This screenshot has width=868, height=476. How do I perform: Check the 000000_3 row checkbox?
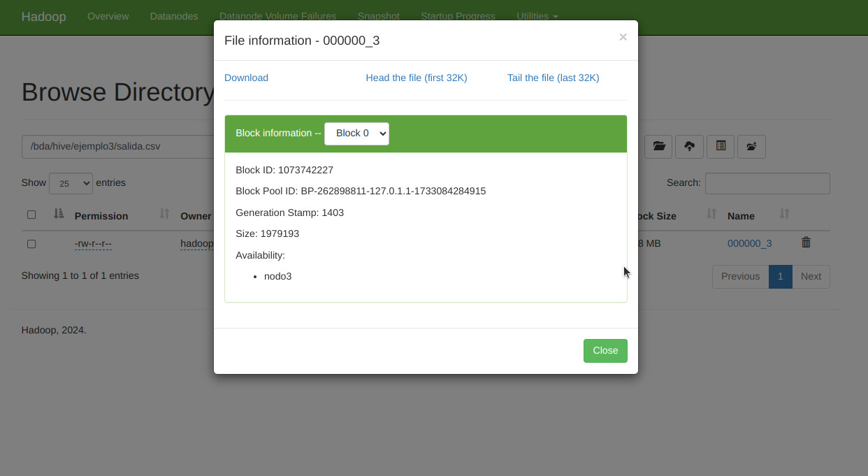pos(31,244)
